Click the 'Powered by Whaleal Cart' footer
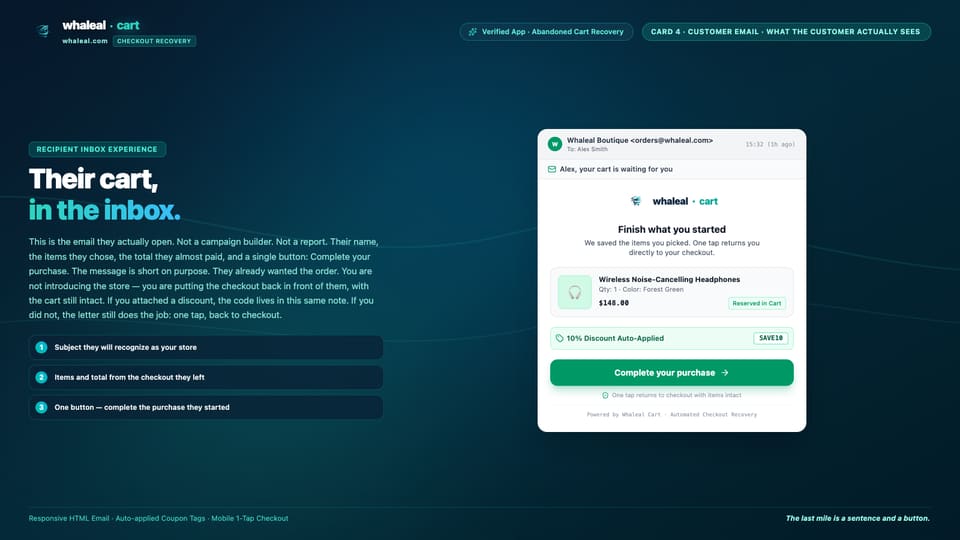This screenshot has height=540, width=960. click(672, 414)
